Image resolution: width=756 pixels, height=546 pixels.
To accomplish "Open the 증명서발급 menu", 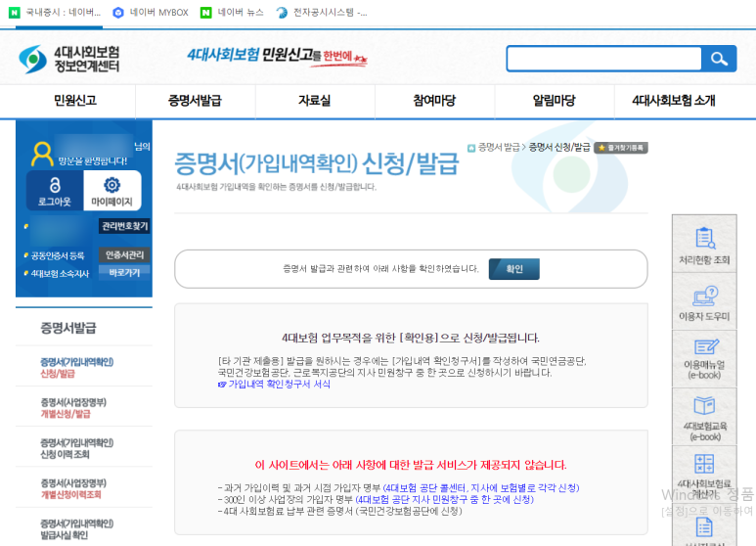I will [195, 101].
